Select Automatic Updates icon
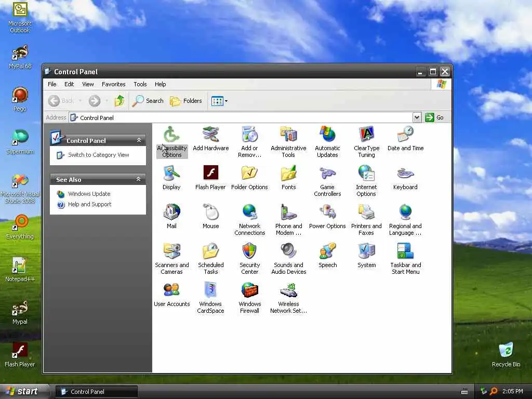 327,142
